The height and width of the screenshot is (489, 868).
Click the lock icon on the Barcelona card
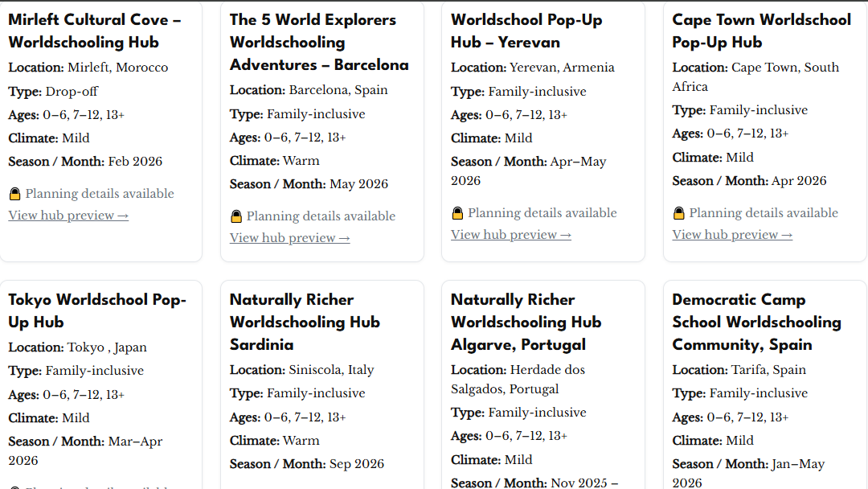[235, 216]
